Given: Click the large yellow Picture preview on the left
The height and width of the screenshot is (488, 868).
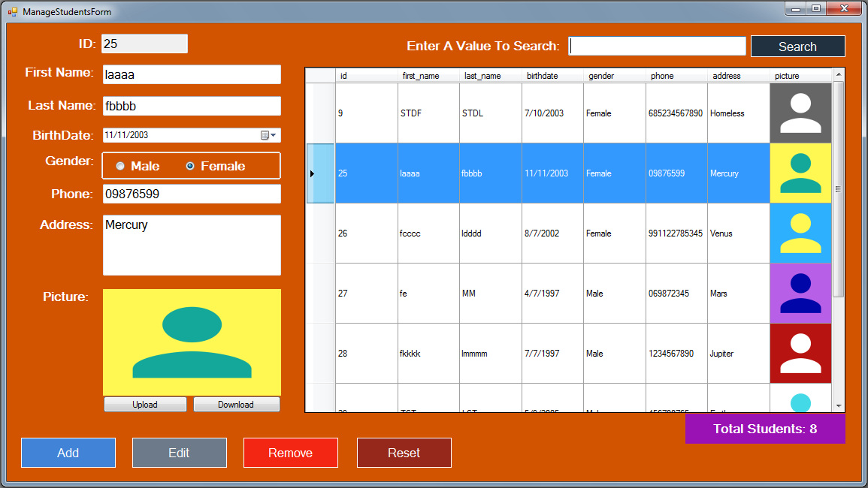Looking at the screenshot, I should click(x=192, y=342).
